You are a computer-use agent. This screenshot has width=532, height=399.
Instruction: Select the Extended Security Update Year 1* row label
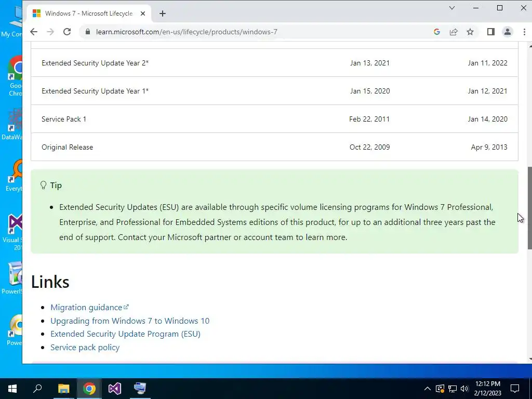pyautogui.click(x=95, y=91)
